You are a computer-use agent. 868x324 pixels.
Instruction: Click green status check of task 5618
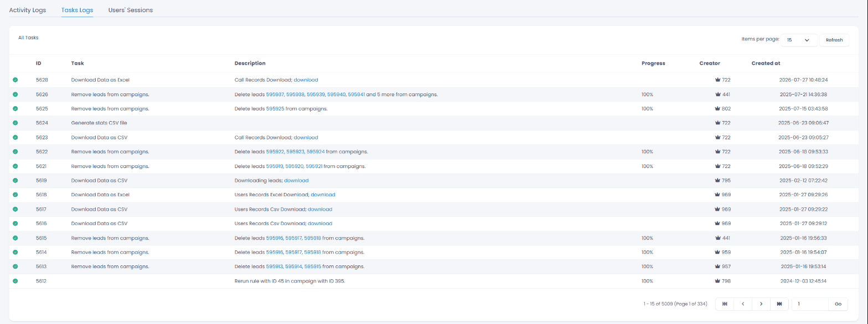[x=15, y=195]
